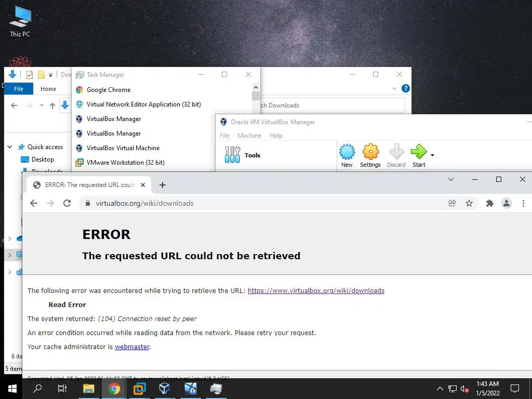This screenshot has width=532, height=399.
Task: Select Desktop in Explorer navigation pane
Action: pyautogui.click(x=43, y=159)
